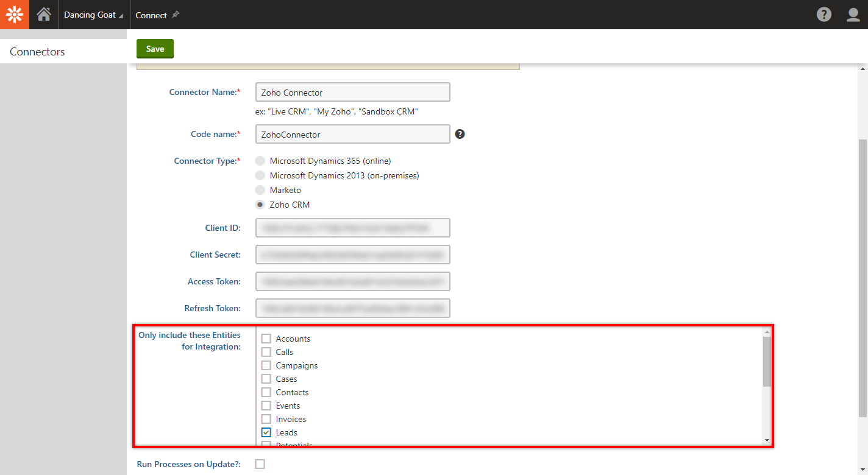Click entity list scroll up arrow
Screen dimensions: 868x475
click(767, 332)
